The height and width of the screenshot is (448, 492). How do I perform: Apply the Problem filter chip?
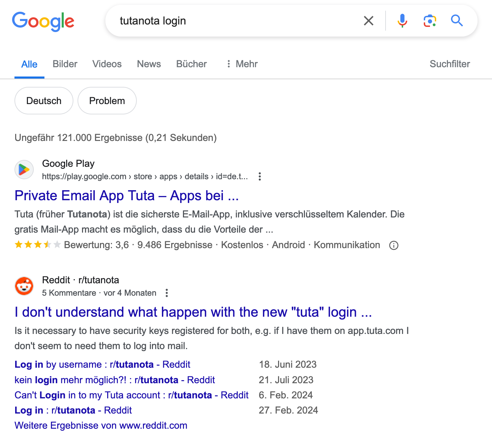click(x=107, y=101)
